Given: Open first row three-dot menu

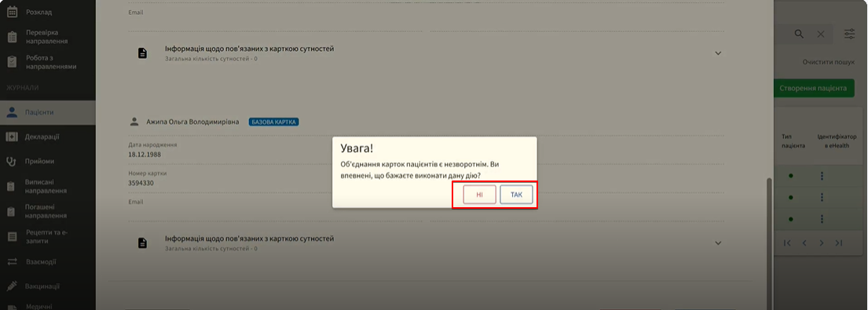Looking at the screenshot, I should pos(822,176).
